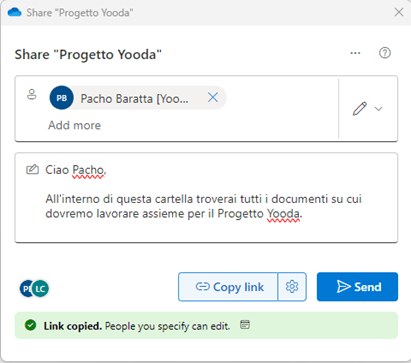Click Add more to add recipients
The height and width of the screenshot is (363, 411).
pos(74,125)
